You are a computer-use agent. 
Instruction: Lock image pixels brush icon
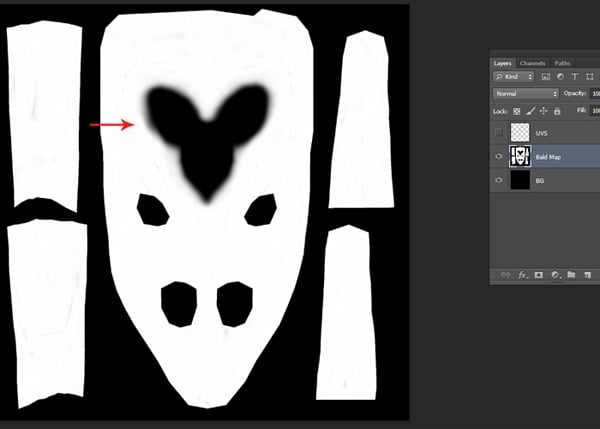pyautogui.click(x=530, y=111)
